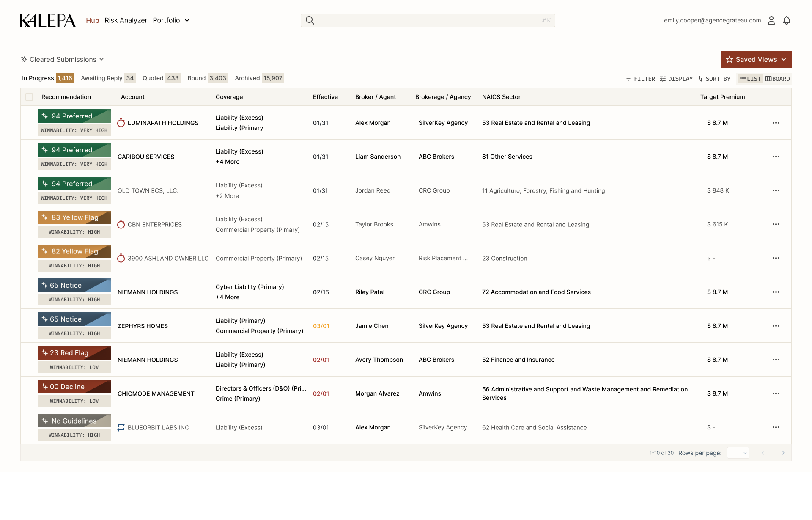This screenshot has width=812, height=520.
Task: Click the timer icon beside 3900 ASHLAND OWNER LLC
Action: click(x=121, y=258)
